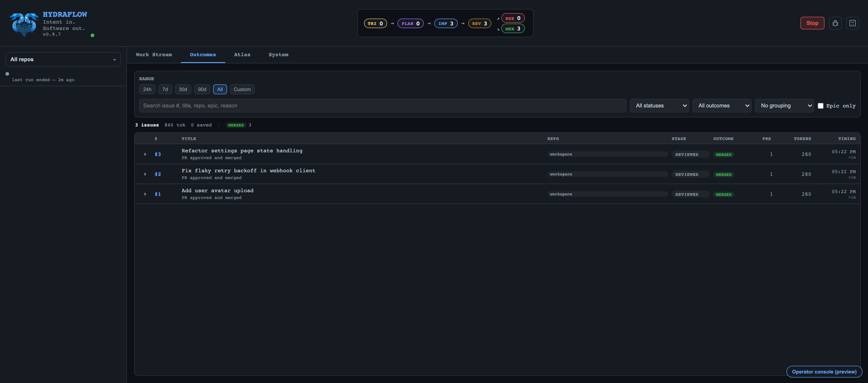Click 'Refactor settings page state handling' title
The height and width of the screenshot is (383, 868).
click(242, 150)
